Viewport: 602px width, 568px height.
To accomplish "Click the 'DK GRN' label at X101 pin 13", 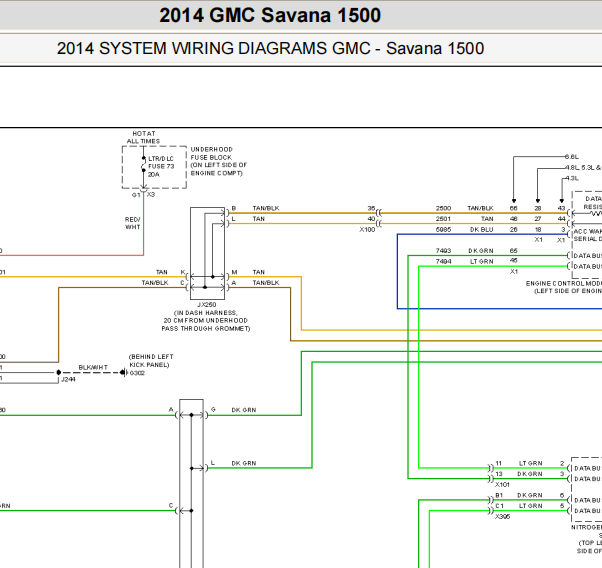I will tap(530, 474).
